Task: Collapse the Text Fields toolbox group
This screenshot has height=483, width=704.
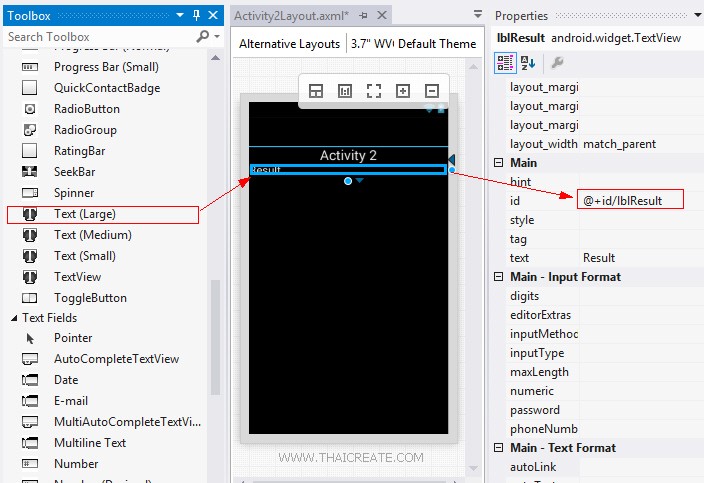Action: 14,318
